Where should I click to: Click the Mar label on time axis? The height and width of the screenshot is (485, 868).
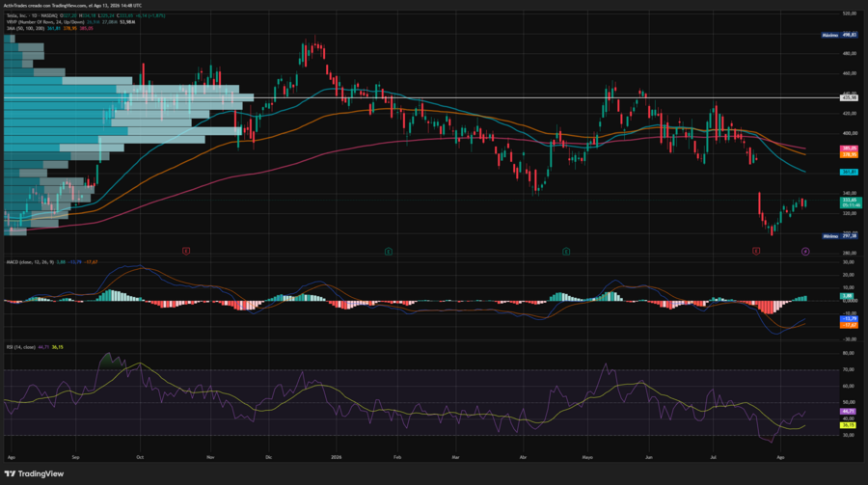click(x=455, y=457)
